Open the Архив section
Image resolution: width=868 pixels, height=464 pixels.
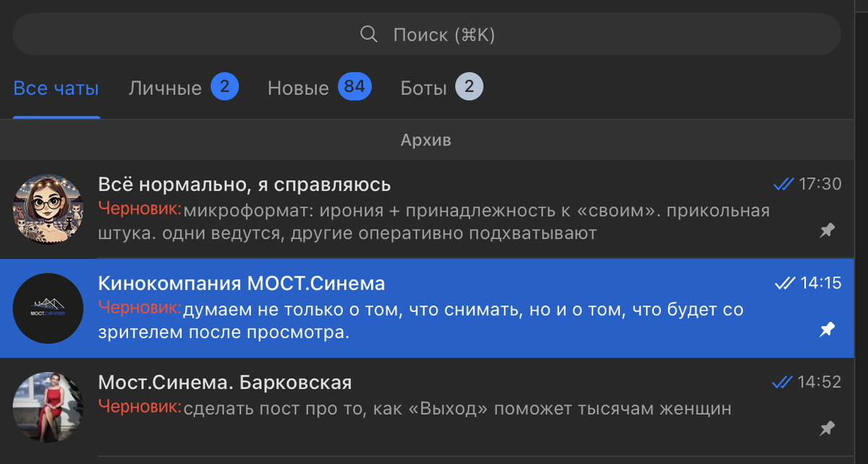click(426, 139)
